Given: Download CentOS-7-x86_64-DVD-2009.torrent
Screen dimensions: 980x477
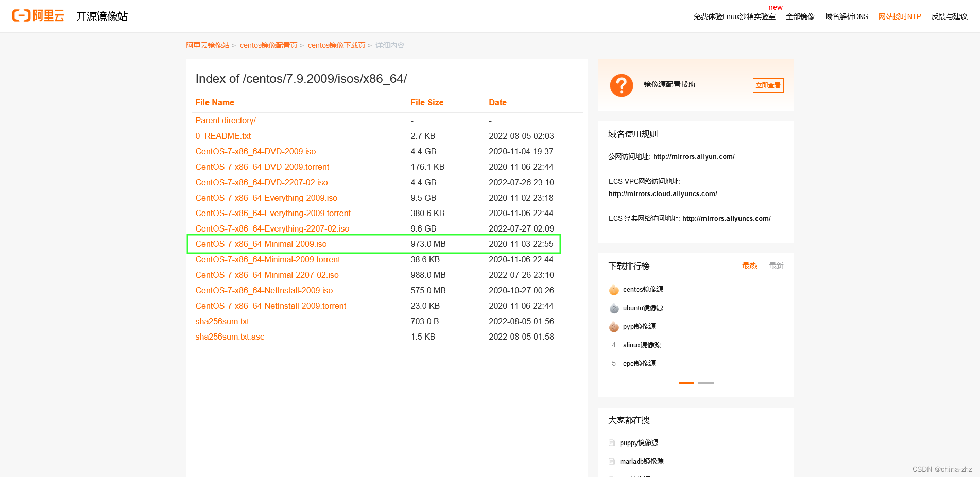Looking at the screenshot, I should pyautogui.click(x=262, y=167).
